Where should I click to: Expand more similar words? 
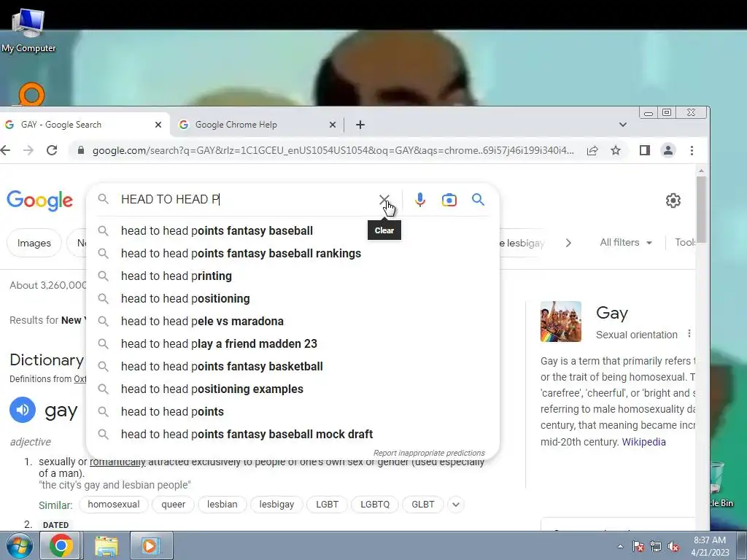[455, 505]
